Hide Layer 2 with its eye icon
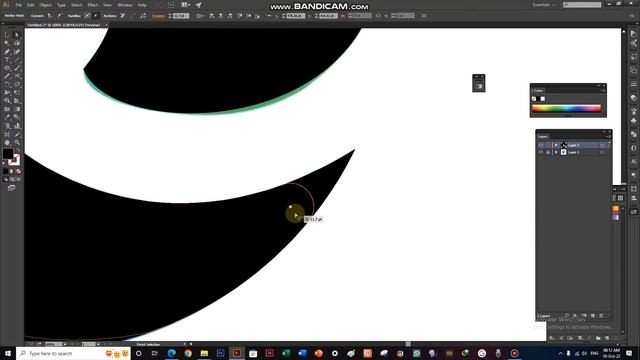Screen dimensions: 640x360 point(541,145)
